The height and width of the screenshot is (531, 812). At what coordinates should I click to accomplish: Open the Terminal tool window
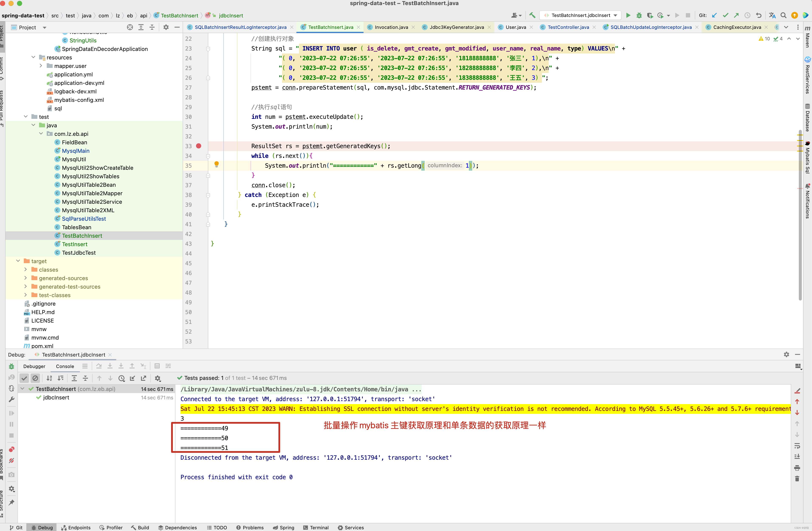(316, 528)
